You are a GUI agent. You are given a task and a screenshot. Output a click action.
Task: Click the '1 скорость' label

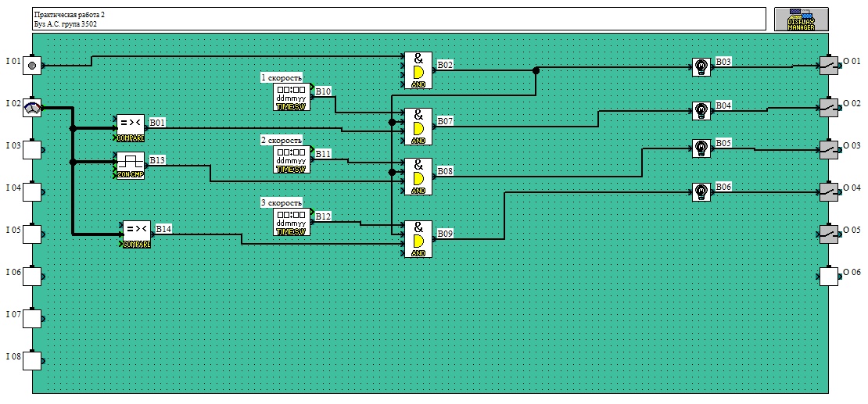(282, 78)
